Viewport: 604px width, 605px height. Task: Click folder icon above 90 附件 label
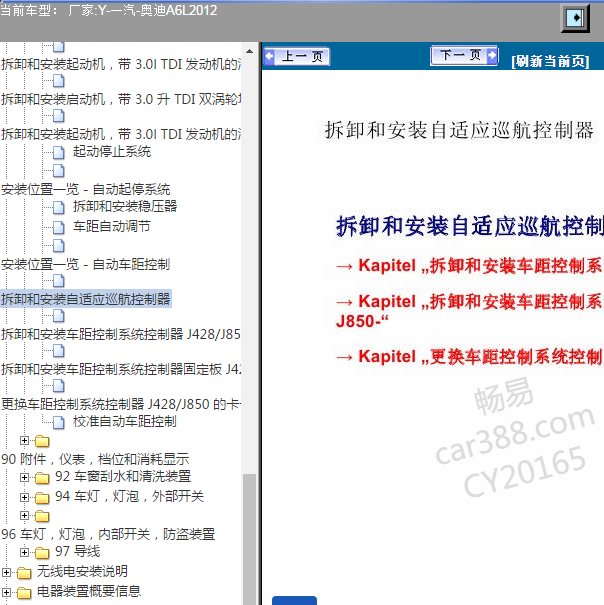pyautogui.click(x=42, y=441)
